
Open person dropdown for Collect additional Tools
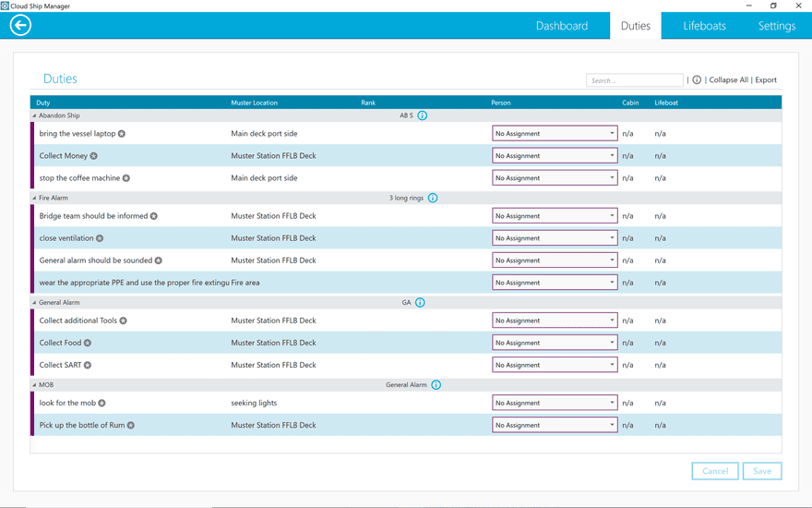555,321
